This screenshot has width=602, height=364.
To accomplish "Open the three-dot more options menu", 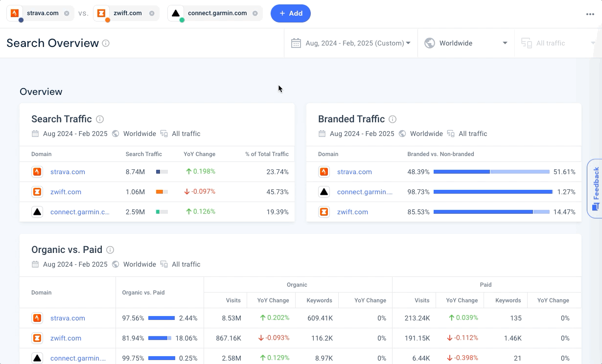I will tap(590, 14).
